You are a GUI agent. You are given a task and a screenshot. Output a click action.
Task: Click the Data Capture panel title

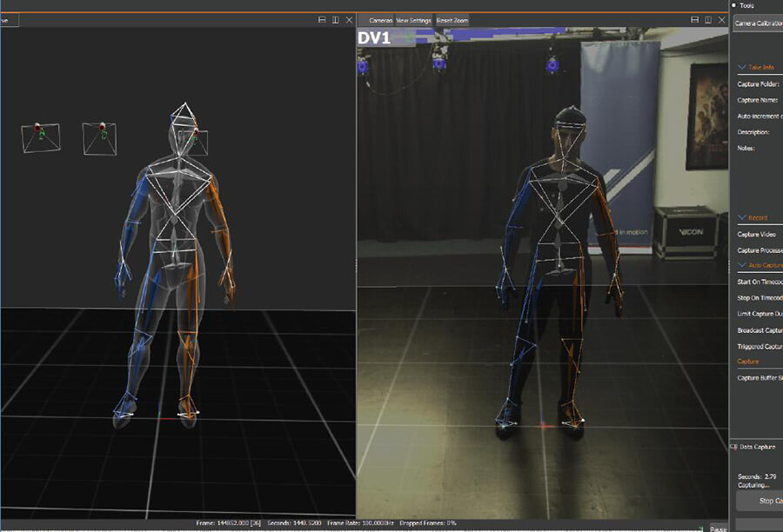[758, 447]
